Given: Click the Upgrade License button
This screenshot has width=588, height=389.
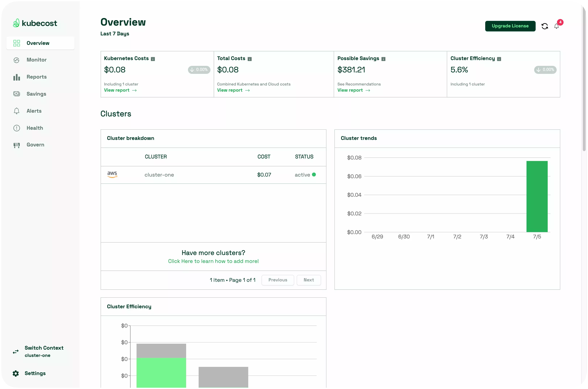Looking at the screenshot, I should click(x=510, y=26).
